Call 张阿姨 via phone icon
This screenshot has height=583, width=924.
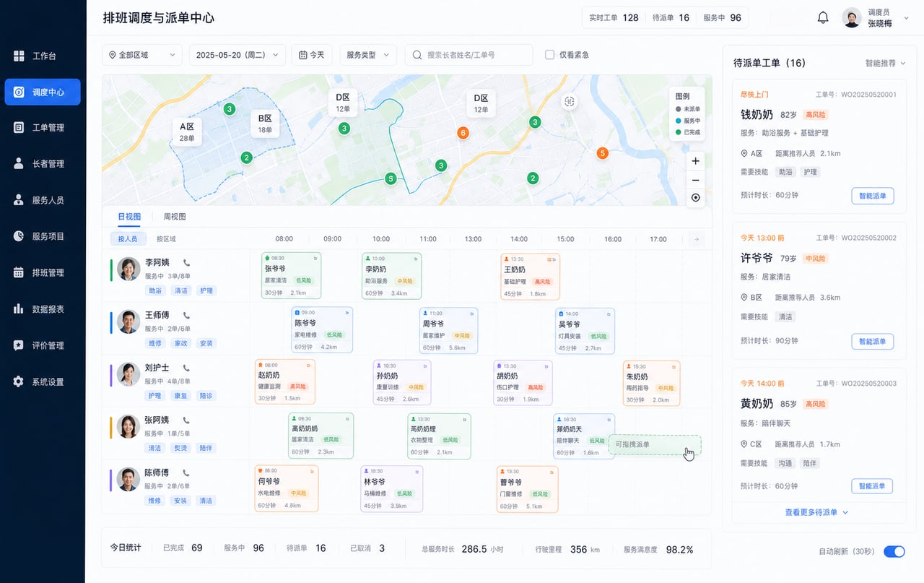pyautogui.click(x=187, y=420)
